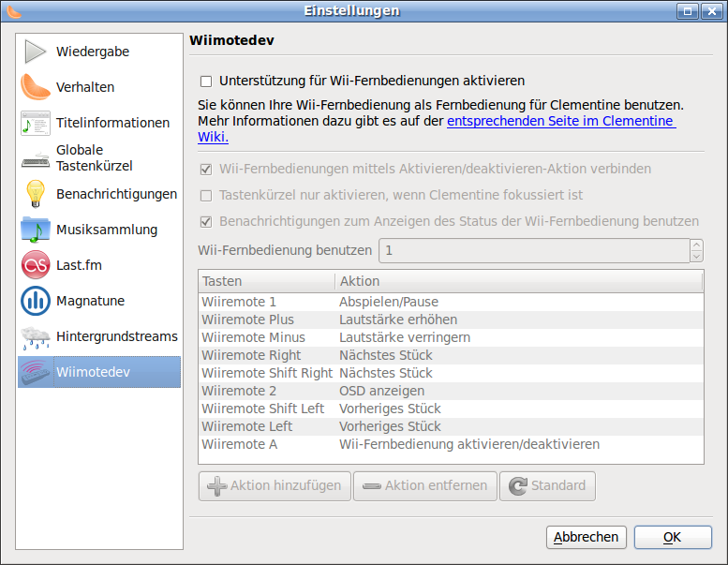
Task: Select the Wiiremote Plus row
Action: [x=451, y=320]
